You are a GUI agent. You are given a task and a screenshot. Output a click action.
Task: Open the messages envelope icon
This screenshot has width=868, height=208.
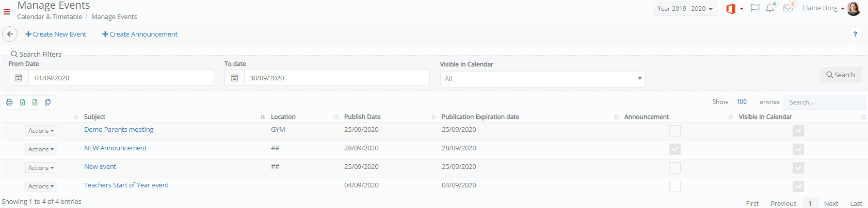click(x=788, y=8)
